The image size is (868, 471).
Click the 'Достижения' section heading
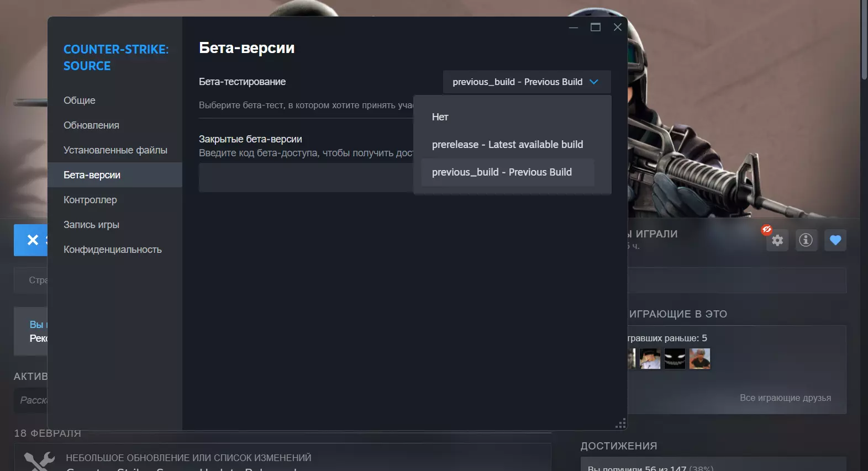coord(619,446)
